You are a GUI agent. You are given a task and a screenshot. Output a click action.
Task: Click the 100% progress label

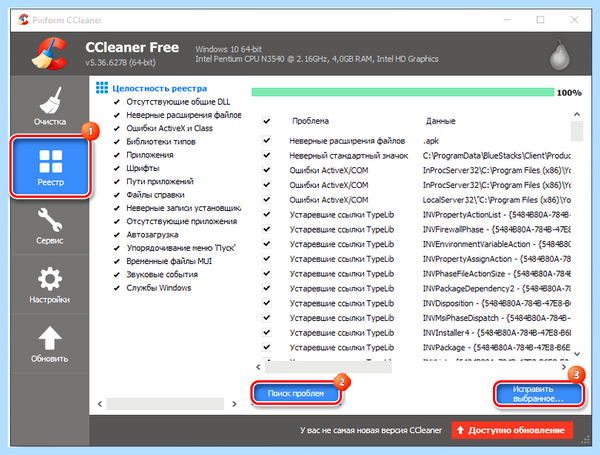[x=569, y=93]
